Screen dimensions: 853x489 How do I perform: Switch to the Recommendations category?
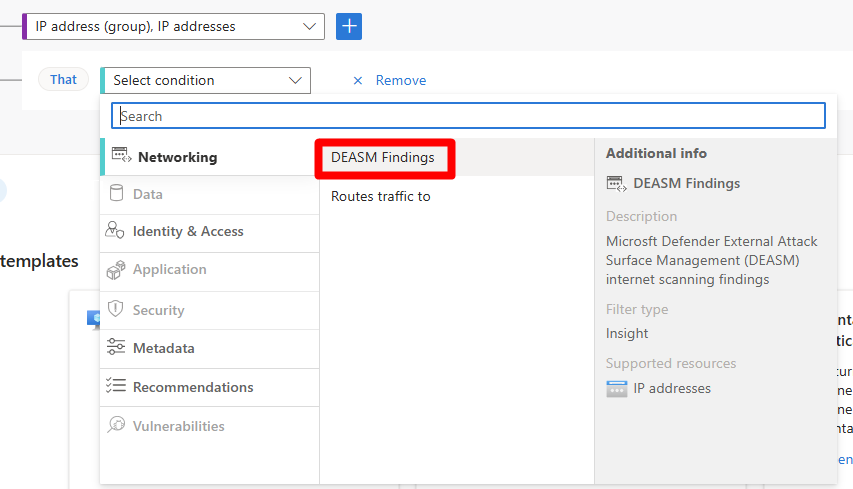pyautogui.click(x=192, y=387)
